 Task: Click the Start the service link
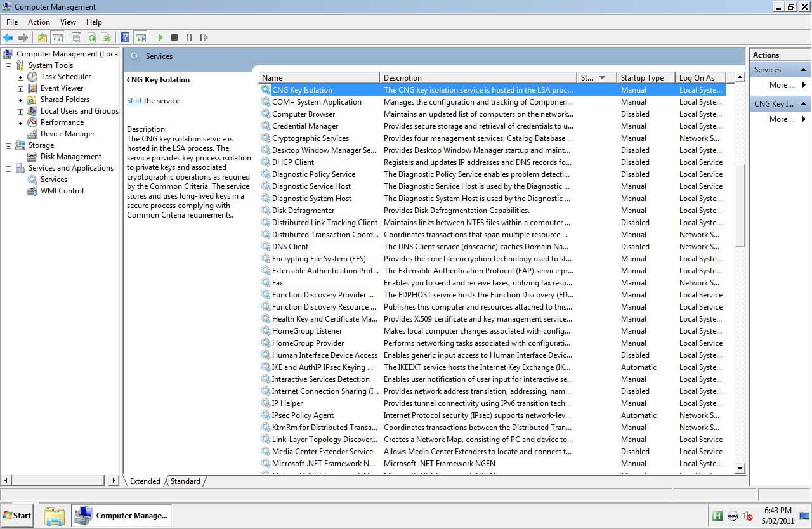pos(134,101)
